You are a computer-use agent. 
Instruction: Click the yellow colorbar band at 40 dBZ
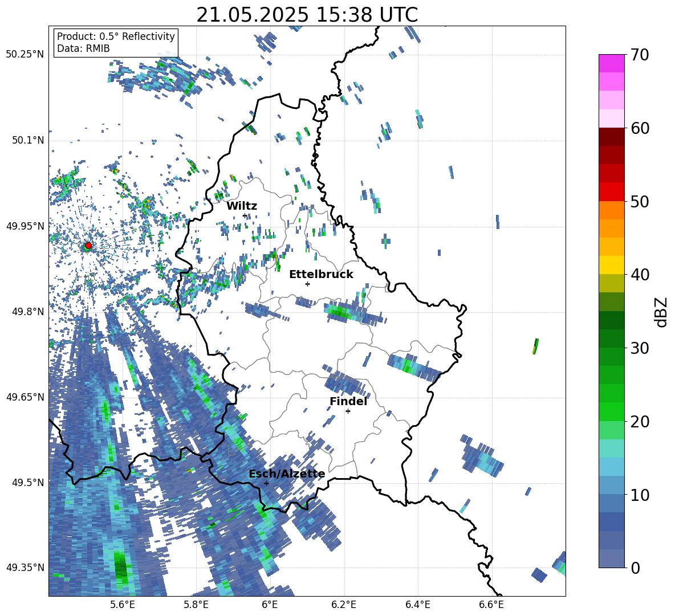[611, 265]
